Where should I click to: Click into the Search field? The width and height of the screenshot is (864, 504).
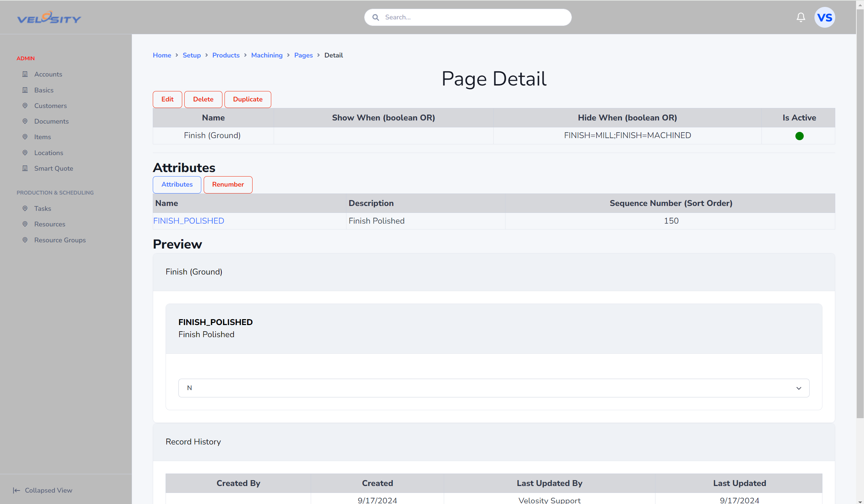[468, 17]
